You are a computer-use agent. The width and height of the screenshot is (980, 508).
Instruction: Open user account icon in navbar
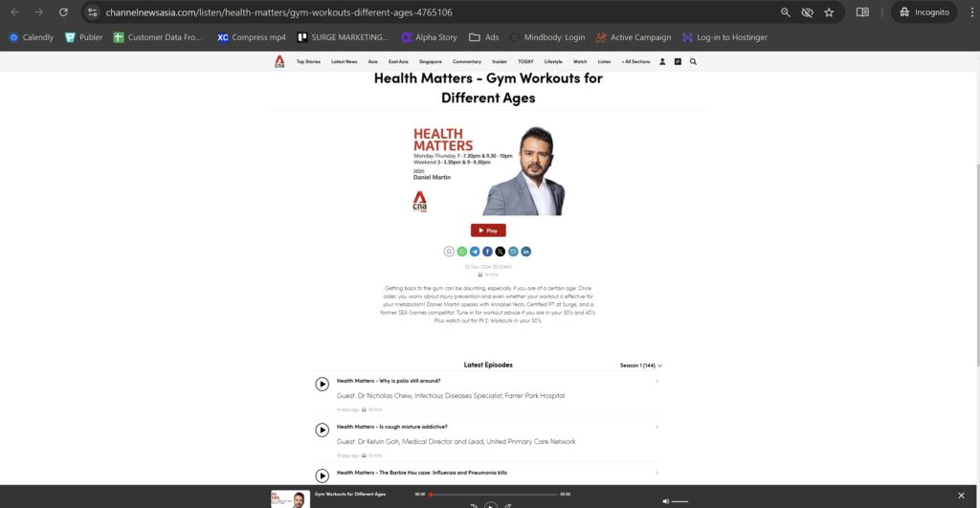click(662, 61)
